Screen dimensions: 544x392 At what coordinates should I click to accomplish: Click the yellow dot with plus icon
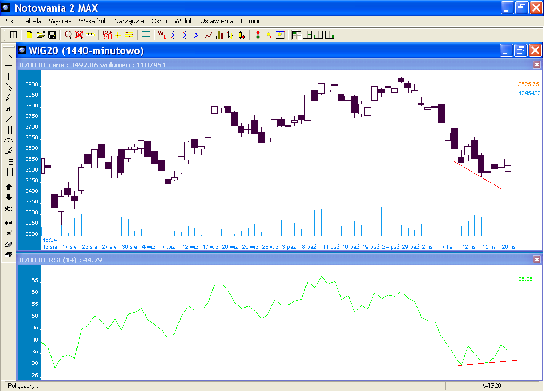pyautogui.click(x=269, y=35)
